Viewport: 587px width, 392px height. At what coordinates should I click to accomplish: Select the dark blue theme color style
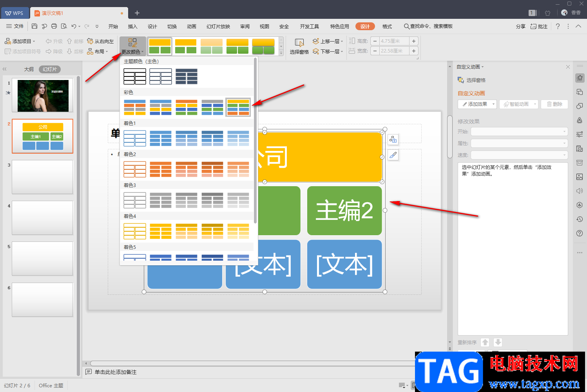coord(187,76)
